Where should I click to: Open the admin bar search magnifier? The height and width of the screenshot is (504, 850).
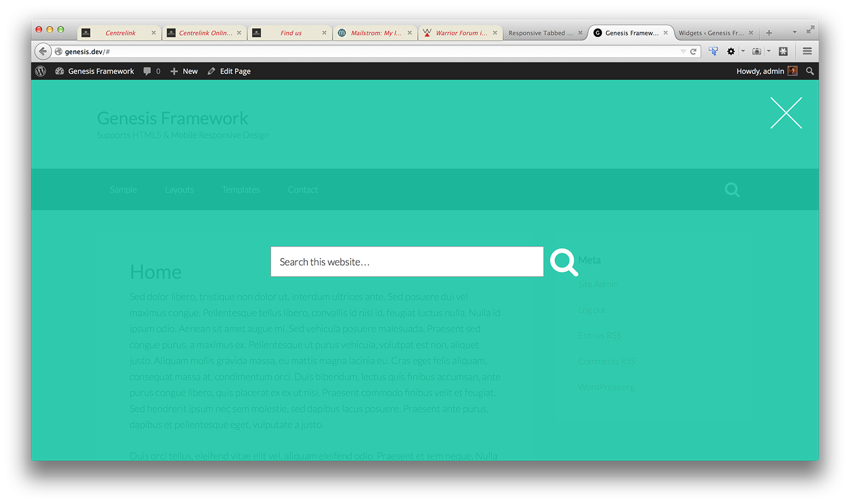810,71
